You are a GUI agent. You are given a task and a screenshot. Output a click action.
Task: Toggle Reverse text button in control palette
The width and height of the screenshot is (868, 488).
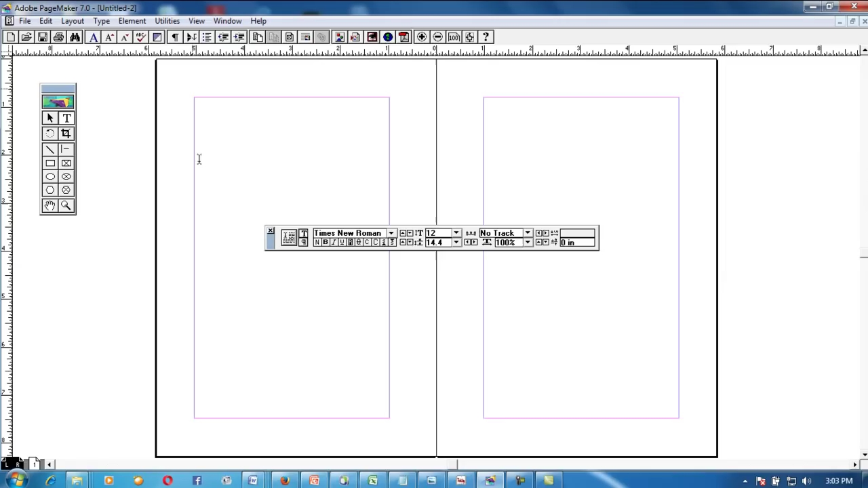coord(350,242)
